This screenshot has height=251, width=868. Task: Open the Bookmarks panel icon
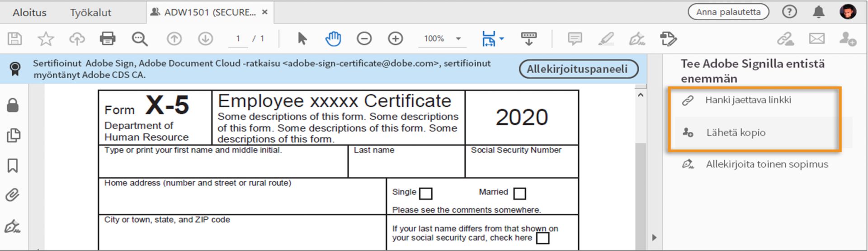[x=13, y=166]
